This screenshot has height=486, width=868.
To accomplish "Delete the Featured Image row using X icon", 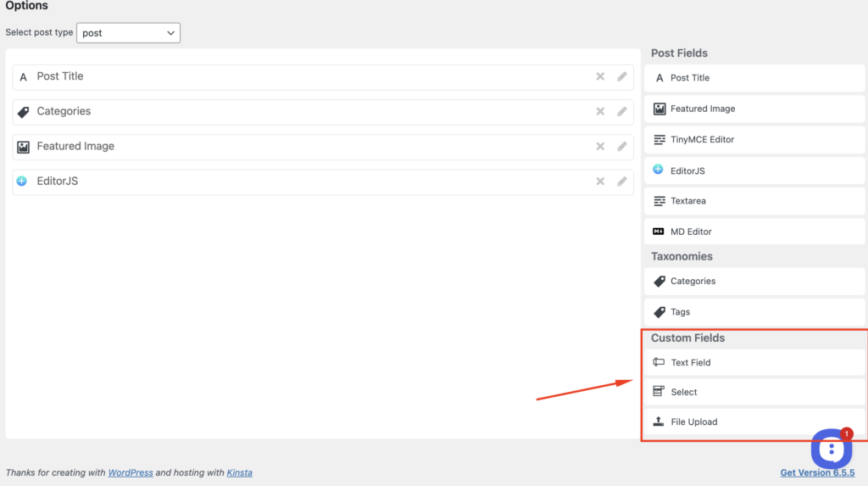I will pyautogui.click(x=600, y=147).
